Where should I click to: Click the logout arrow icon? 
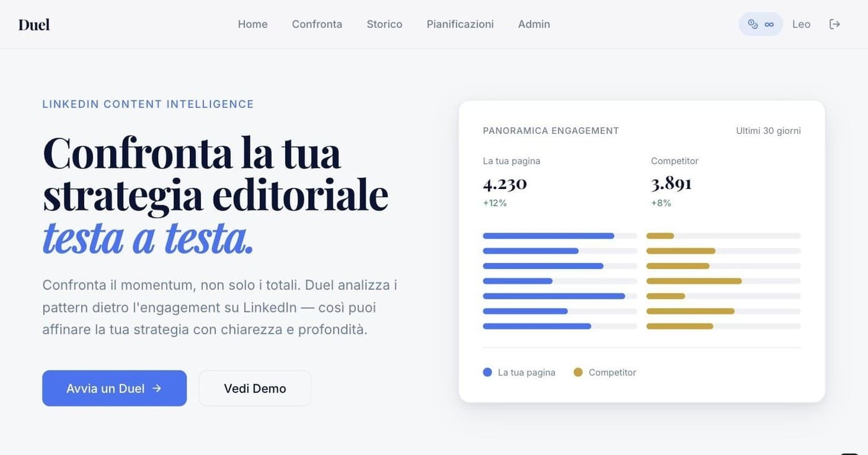pos(835,24)
